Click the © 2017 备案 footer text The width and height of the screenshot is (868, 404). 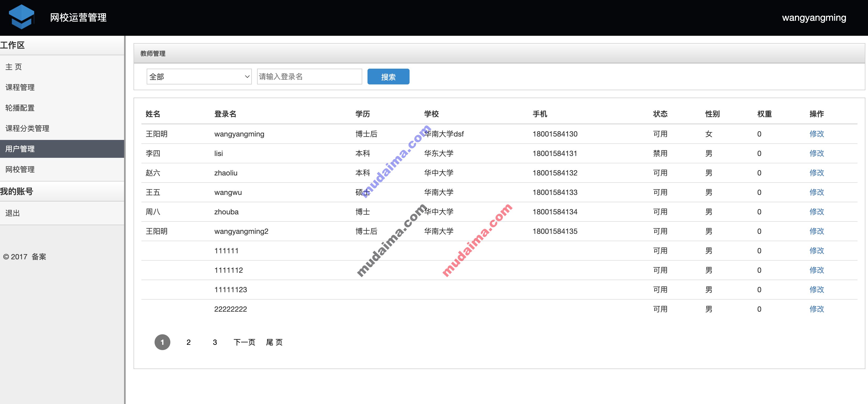pyautogui.click(x=25, y=257)
